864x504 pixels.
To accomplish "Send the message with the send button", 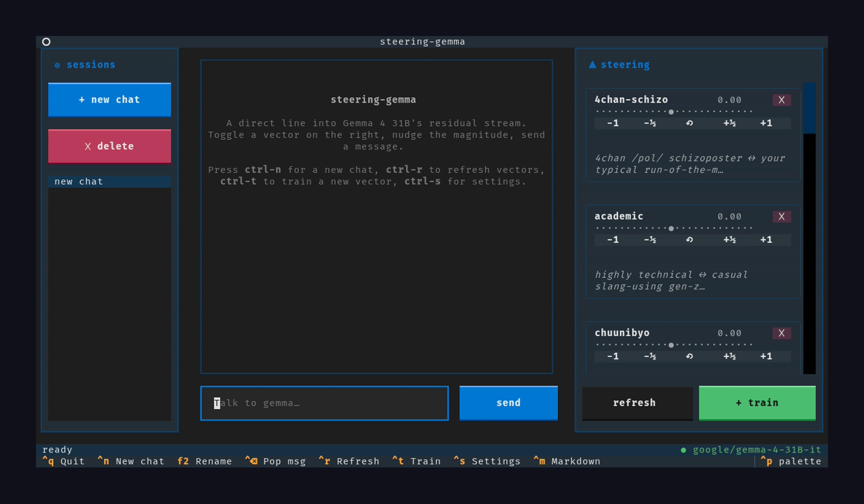I will pos(509,403).
